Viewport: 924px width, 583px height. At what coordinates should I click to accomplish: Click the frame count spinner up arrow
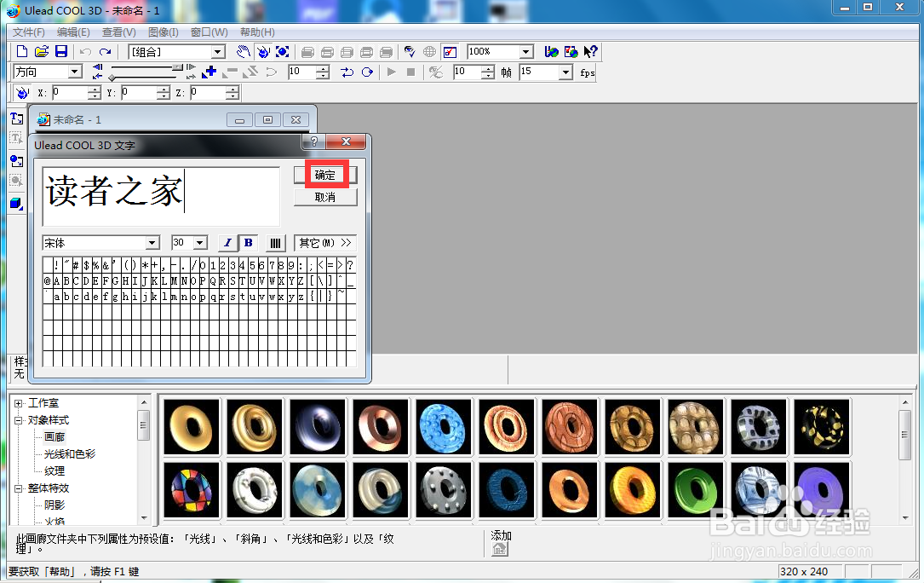(488, 68)
